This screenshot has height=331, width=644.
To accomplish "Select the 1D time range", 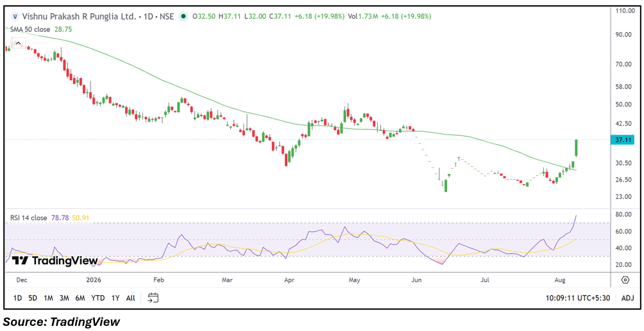I will pyautogui.click(x=18, y=298).
